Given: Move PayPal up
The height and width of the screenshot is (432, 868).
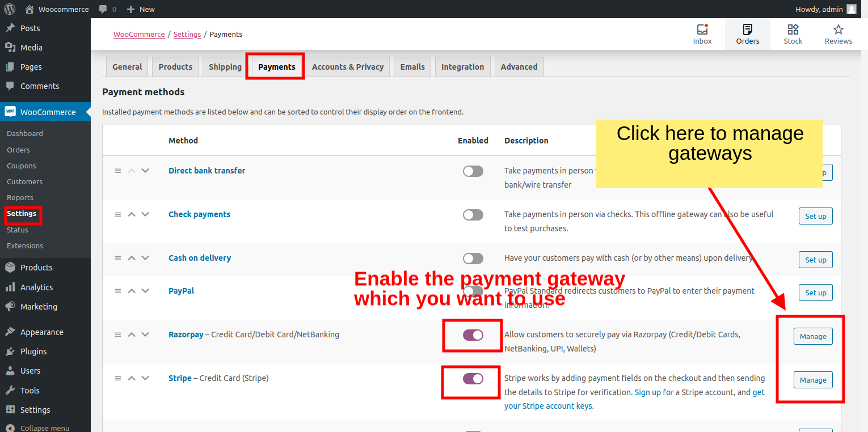Looking at the screenshot, I should [132, 291].
